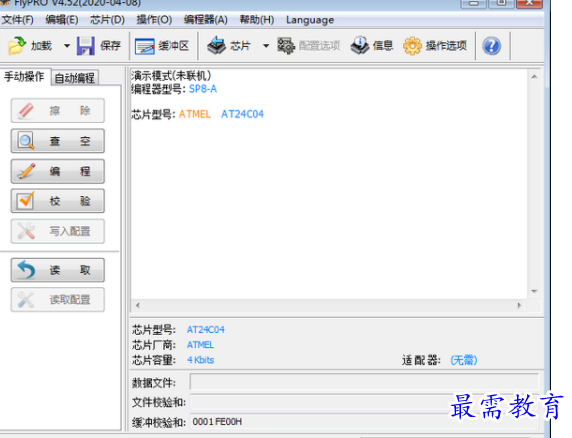Open the 操作(O) menu
The width and height of the screenshot is (572, 438).
point(154,20)
